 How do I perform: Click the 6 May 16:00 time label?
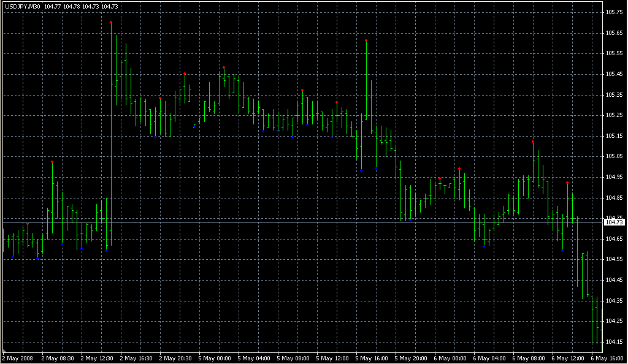click(x=607, y=358)
